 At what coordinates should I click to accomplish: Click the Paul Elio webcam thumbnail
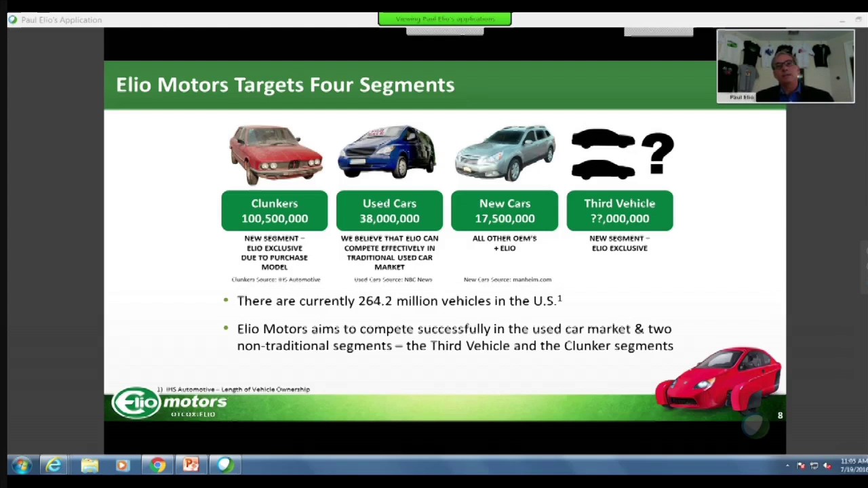click(785, 66)
